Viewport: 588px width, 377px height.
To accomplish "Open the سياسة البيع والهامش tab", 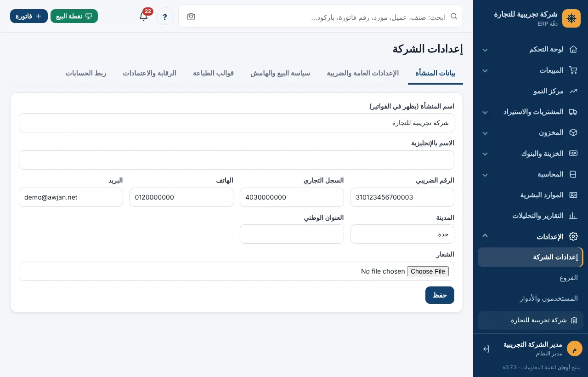I will (280, 73).
